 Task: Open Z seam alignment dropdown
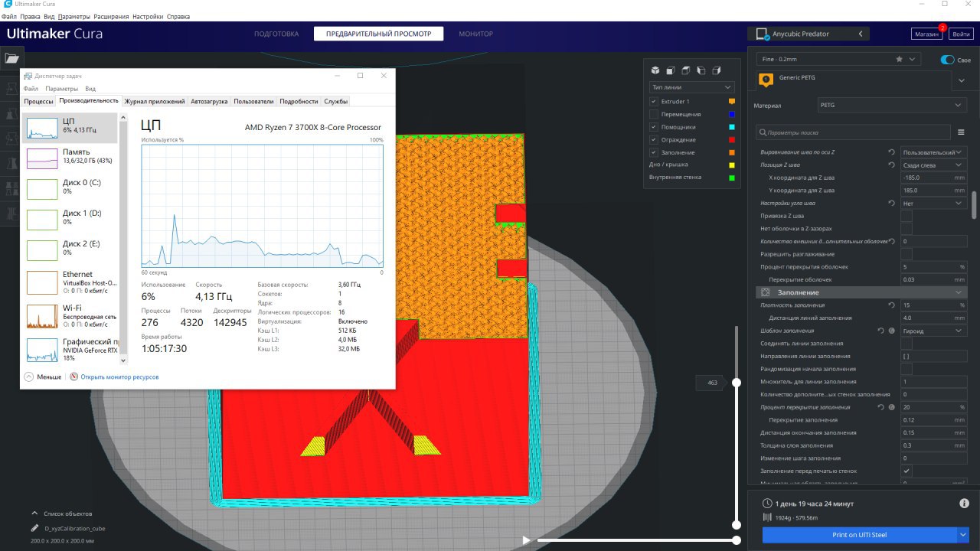934,152
